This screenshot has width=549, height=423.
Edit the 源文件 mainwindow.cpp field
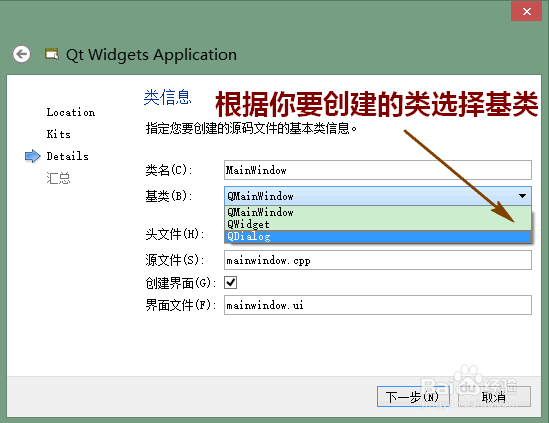[x=378, y=260]
